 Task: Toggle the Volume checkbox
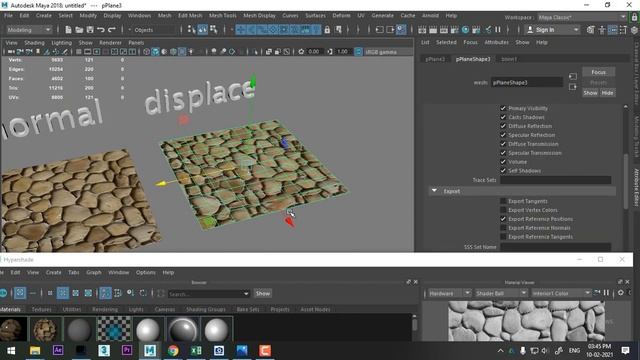pyautogui.click(x=503, y=162)
